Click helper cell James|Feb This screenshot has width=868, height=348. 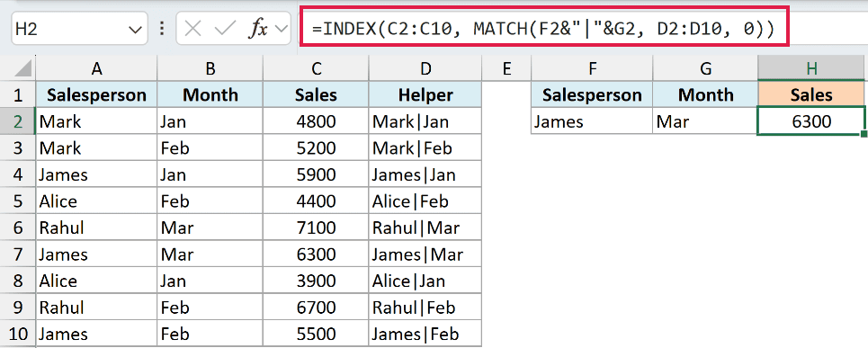(425, 334)
